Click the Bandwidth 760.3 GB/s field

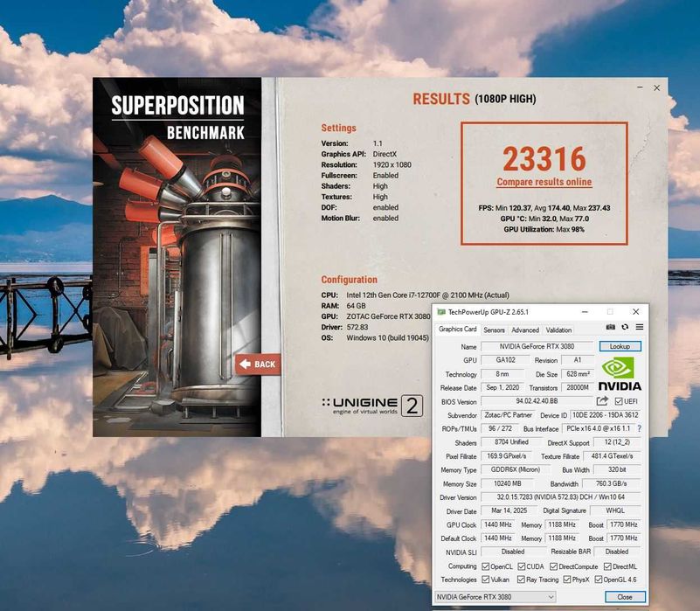(611, 483)
